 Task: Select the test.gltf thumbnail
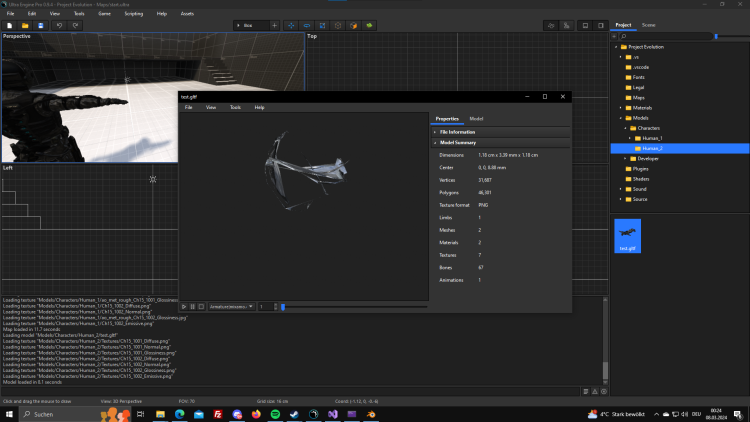[x=627, y=236]
